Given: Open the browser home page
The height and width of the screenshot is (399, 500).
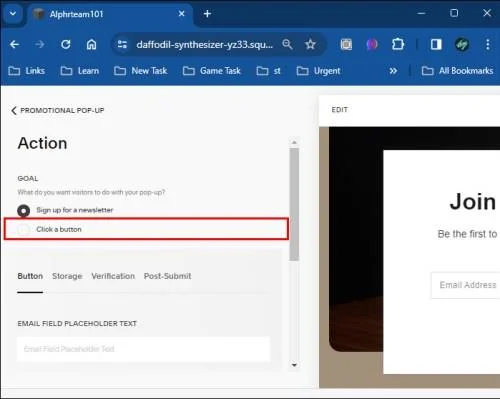Looking at the screenshot, I should [x=91, y=44].
